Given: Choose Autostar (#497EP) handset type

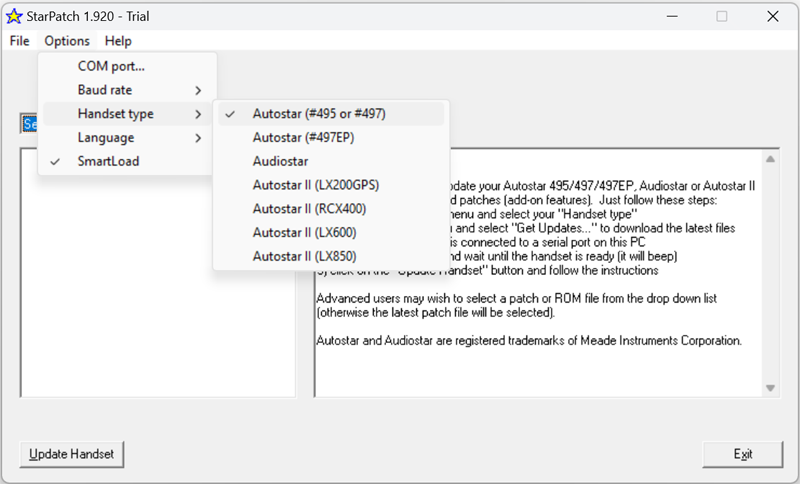Looking at the screenshot, I should pos(303,137).
